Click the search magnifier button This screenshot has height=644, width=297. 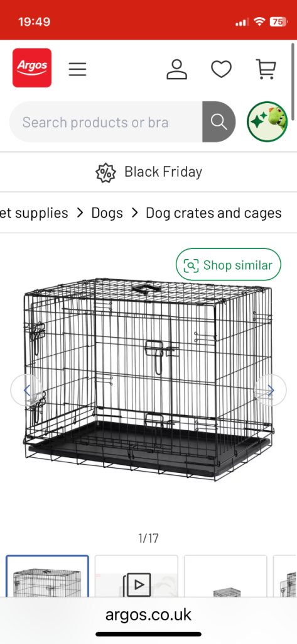point(219,122)
